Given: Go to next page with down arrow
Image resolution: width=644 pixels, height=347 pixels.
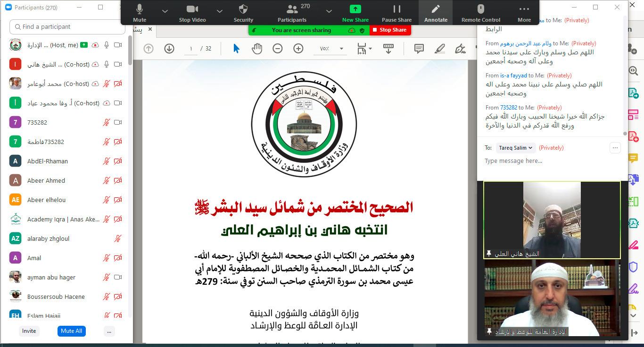Looking at the screenshot, I should pos(169,49).
